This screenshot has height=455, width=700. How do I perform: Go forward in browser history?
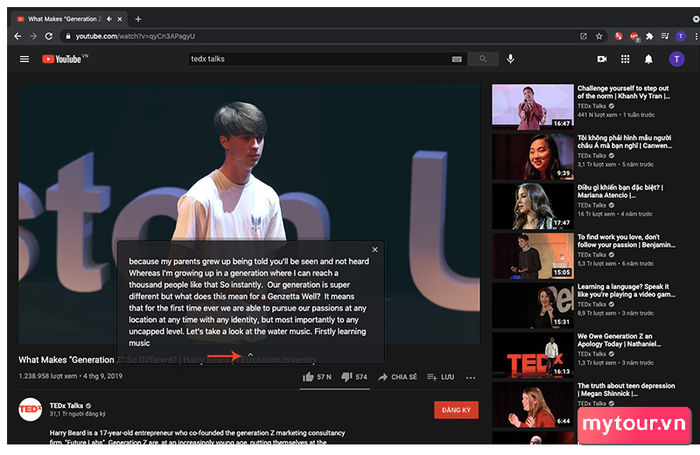[x=33, y=36]
